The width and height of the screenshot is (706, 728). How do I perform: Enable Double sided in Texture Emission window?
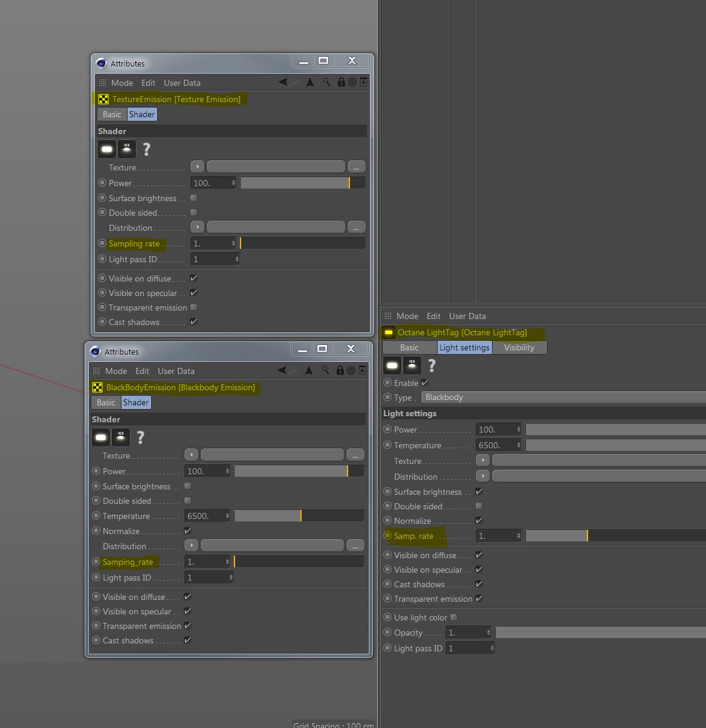[x=193, y=213]
